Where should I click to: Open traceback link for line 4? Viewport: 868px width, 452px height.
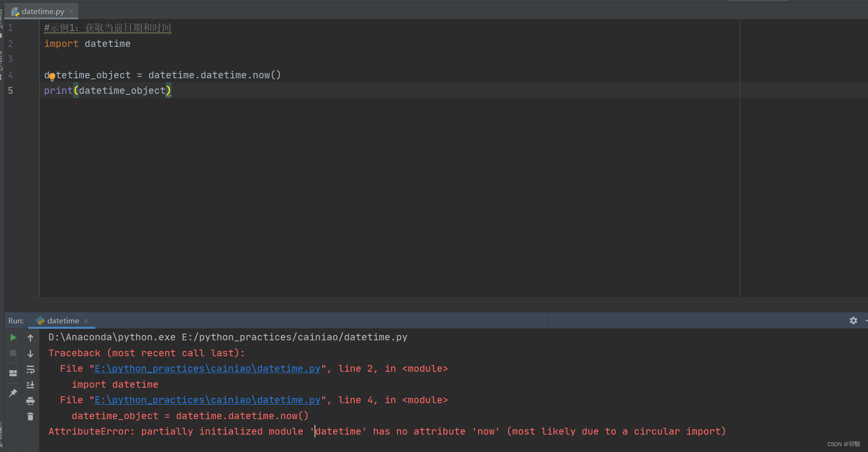[x=208, y=400]
